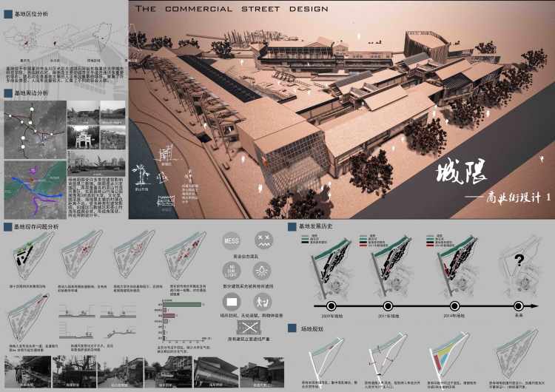Open the grayscale road network map
The image size is (555, 392).
36,130
